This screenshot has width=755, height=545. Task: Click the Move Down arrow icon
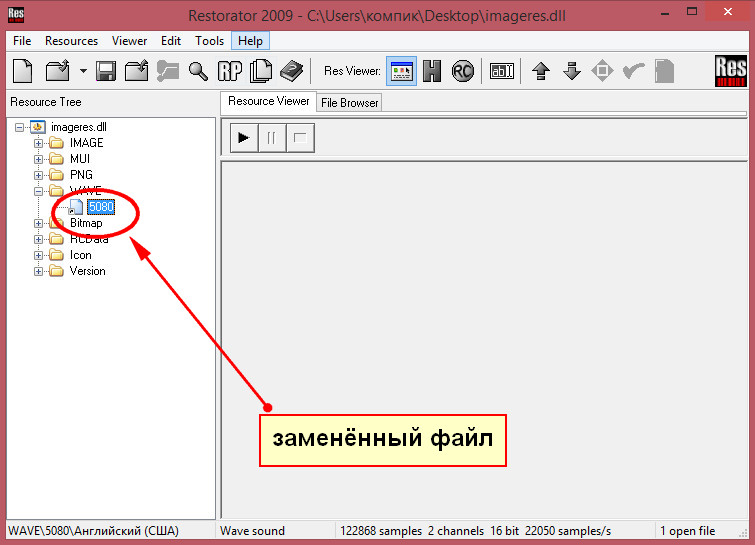pyautogui.click(x=572, y=71)
